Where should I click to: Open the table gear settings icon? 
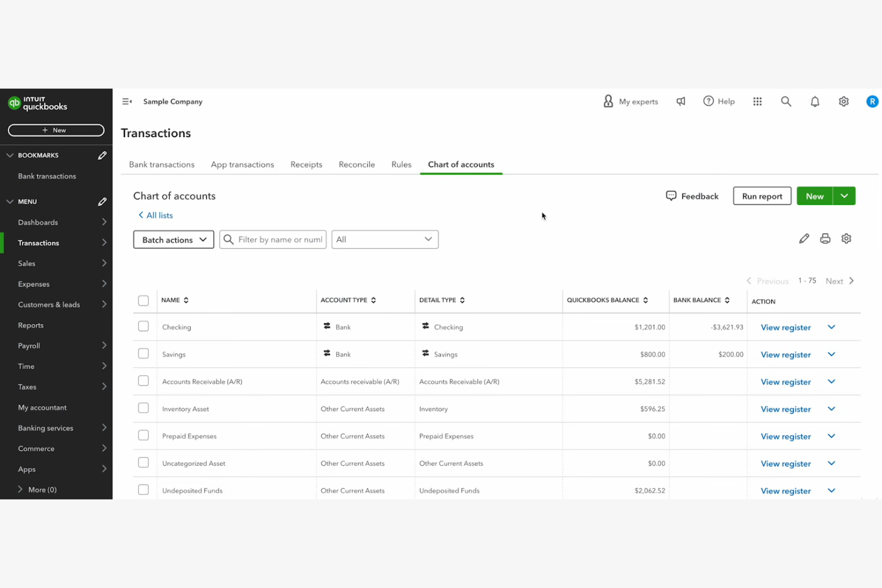click(x=846, y=238)
